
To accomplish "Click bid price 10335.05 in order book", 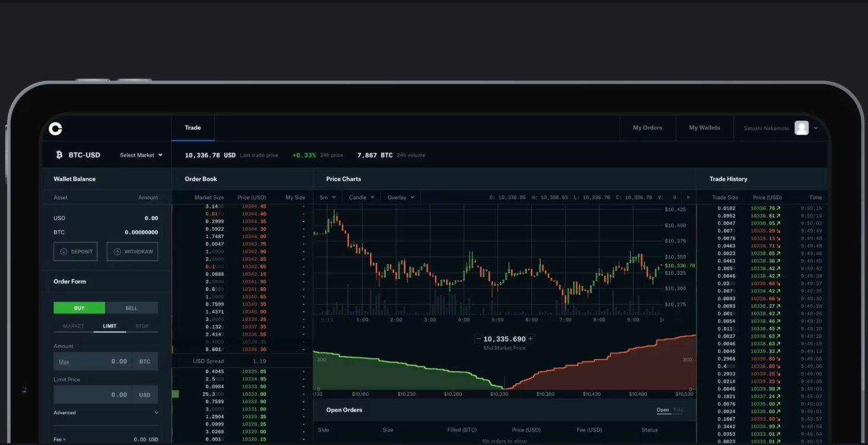I will tap(254, 371).
